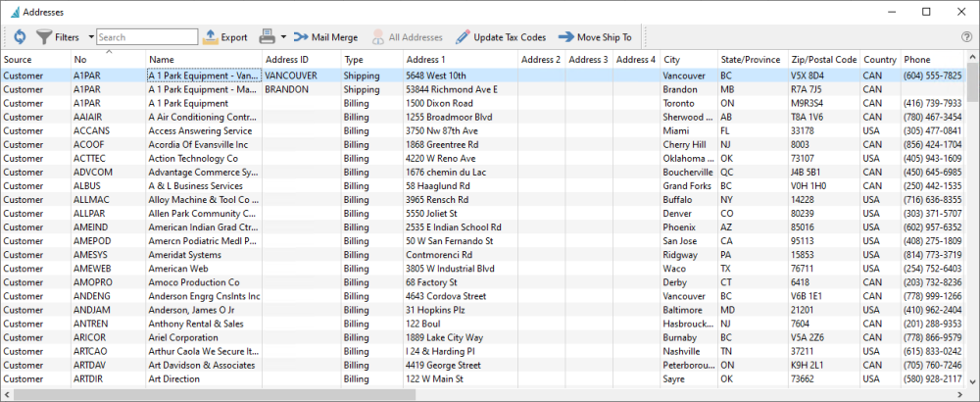Click the vertical scrollbar thumb
This screenshot has width=980, height=402.
[x=972, y=81]
